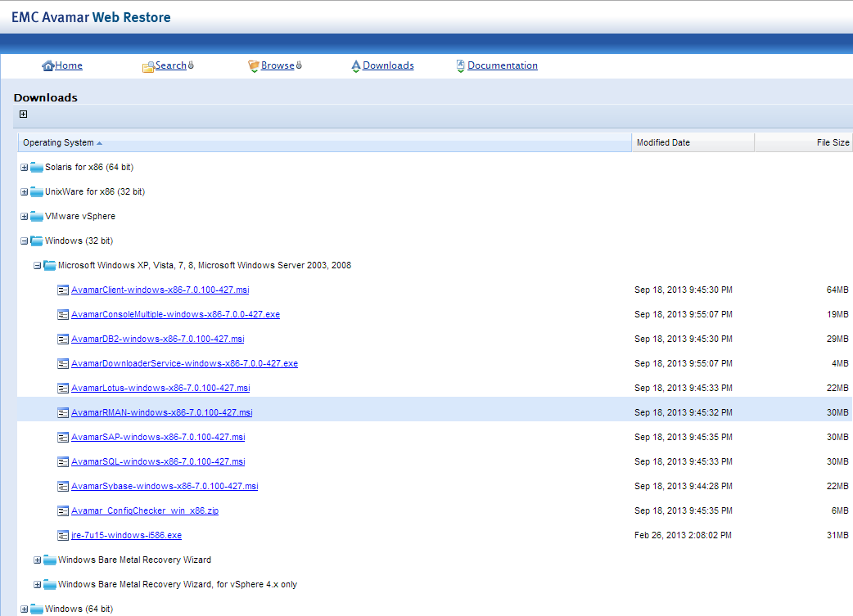
Task: Click the file icon beside AvamarSybase msi
Action: click(63, 486)
